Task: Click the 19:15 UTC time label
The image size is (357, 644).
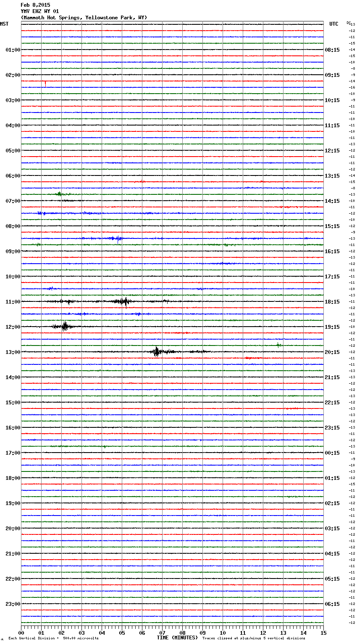Action: [x=332, y=327]
